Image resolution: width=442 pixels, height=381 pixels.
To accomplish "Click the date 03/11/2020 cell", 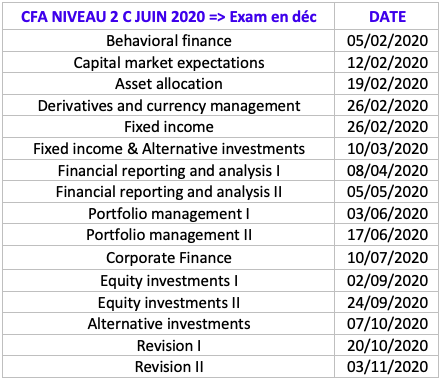I will 387,367.
